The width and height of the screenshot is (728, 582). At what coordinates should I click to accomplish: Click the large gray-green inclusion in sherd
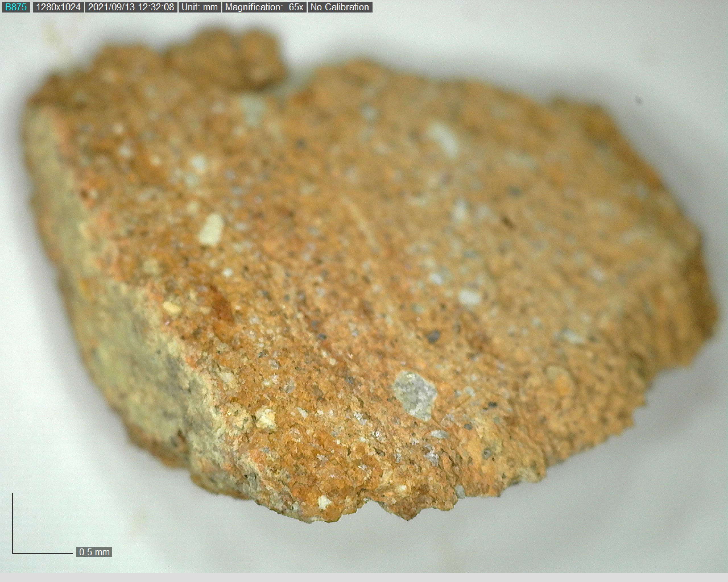coord(415,395)
